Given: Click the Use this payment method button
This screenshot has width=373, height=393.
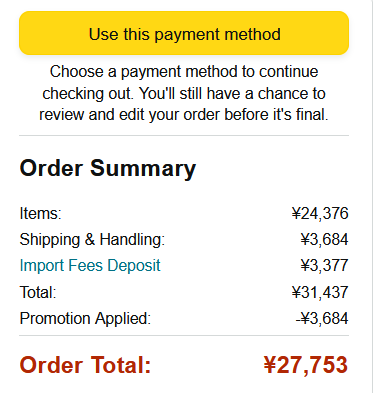Looking at the screenshot, I should point(184,33).
